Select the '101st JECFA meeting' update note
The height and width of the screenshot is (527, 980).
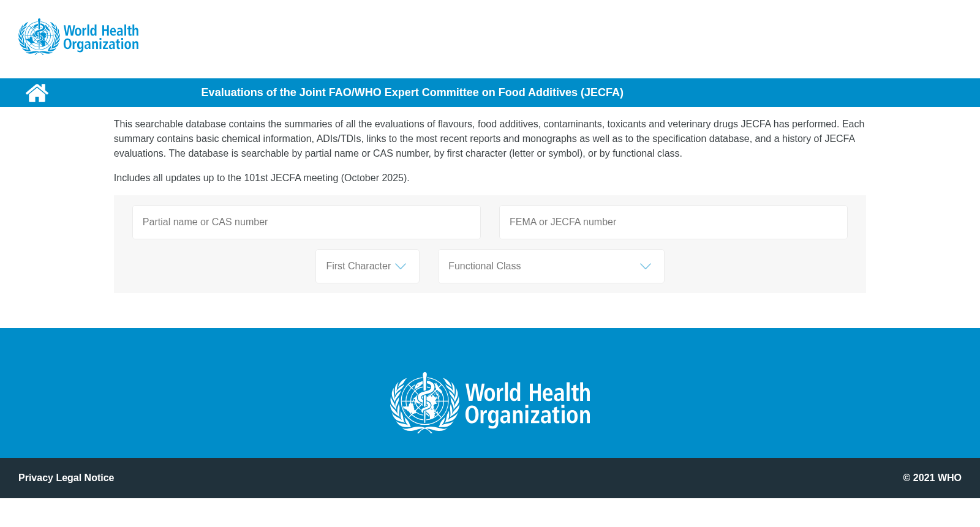(x=262, y=178)
